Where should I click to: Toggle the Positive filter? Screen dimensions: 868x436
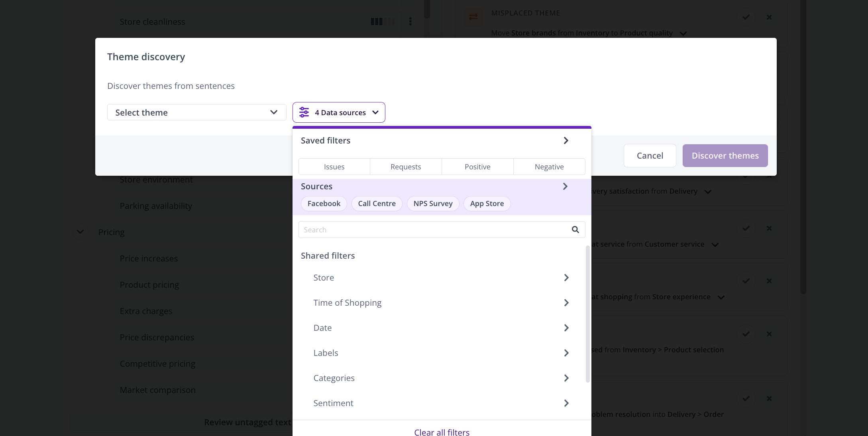(x=477, y=167)
